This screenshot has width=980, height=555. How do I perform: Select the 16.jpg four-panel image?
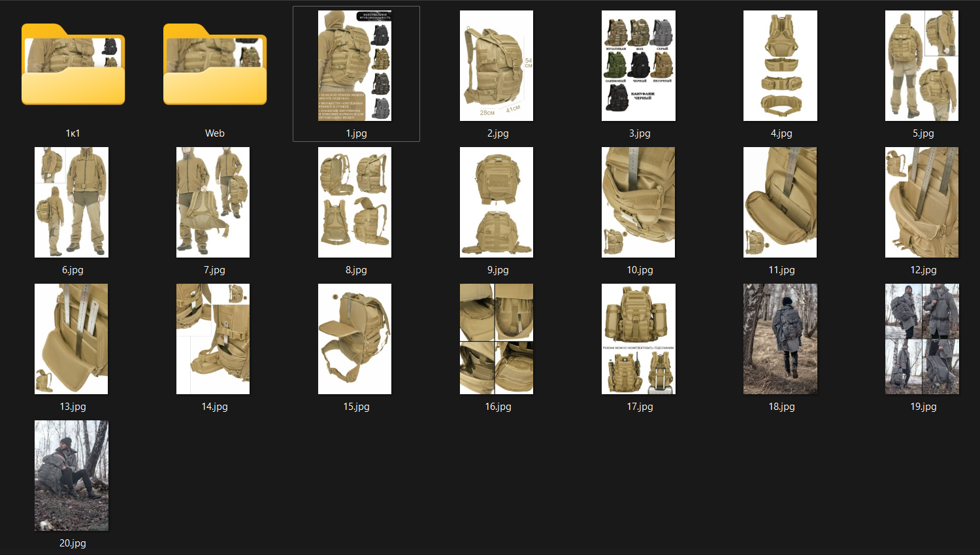[497, 339]
